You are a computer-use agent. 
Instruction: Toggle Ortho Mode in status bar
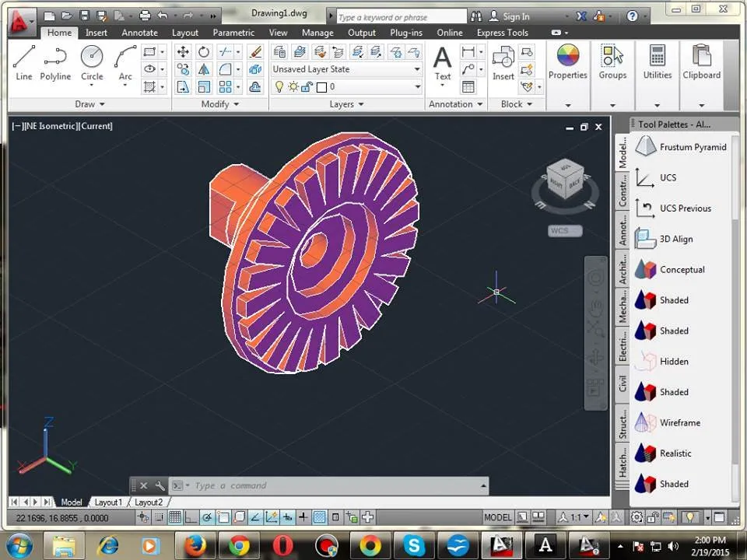tap(191, 517)
